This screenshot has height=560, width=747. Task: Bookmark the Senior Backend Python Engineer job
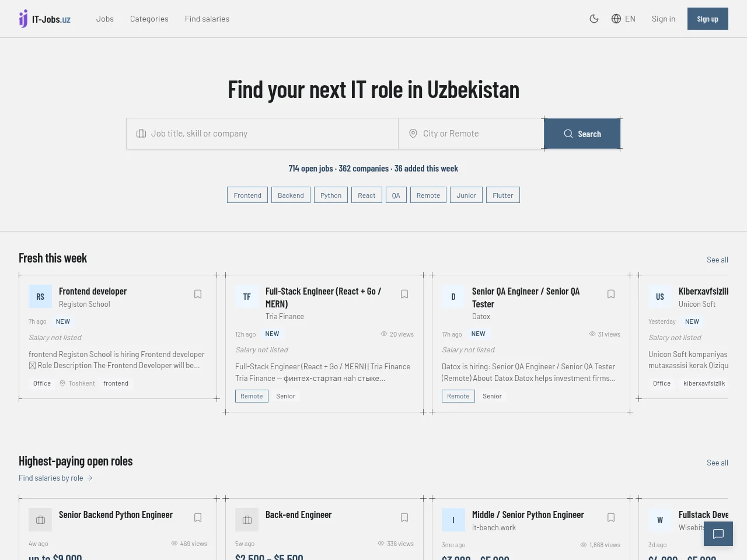pos(198,517)
